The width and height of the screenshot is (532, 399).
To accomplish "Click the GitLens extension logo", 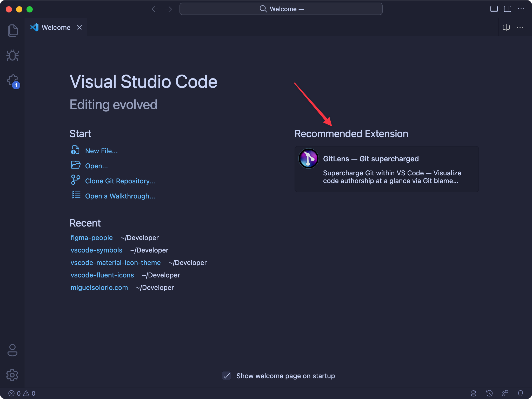I will [308, 158].
